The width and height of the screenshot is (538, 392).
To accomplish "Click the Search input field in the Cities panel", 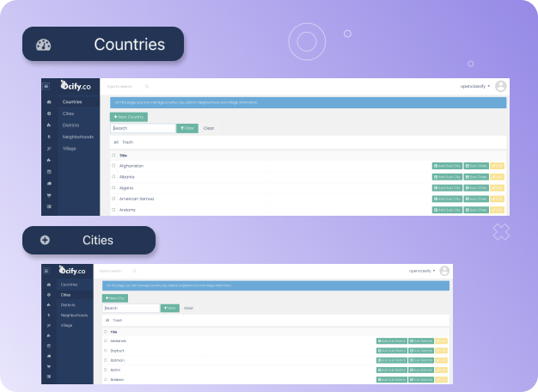I will pos(131,308).
